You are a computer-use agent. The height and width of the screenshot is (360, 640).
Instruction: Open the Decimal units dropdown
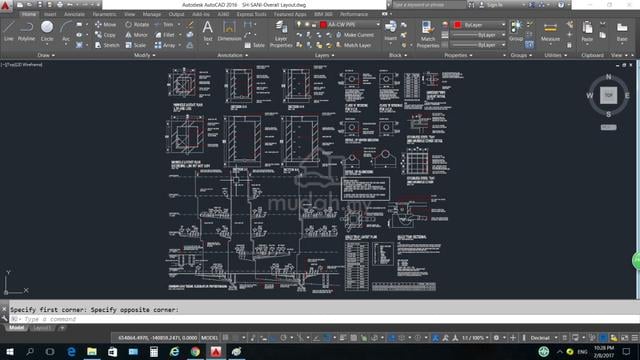point(543,338)
